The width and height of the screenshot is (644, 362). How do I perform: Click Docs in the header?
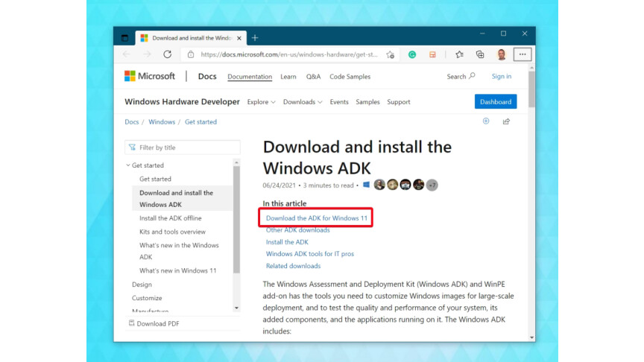click(x=207, y=76)
